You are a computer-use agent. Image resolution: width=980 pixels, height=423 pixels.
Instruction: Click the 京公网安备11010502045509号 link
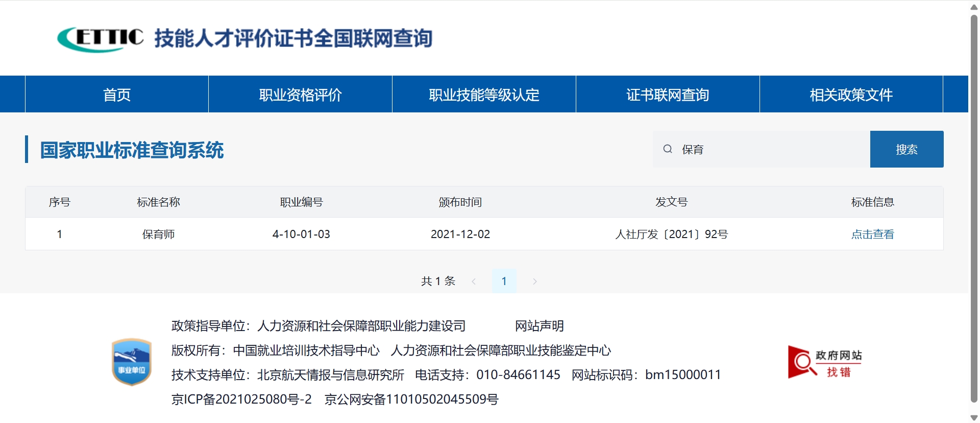tap(411, 400)
